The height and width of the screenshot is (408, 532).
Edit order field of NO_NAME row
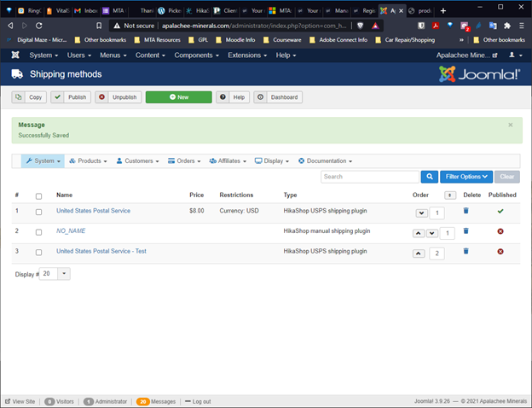tap(448, 233)
